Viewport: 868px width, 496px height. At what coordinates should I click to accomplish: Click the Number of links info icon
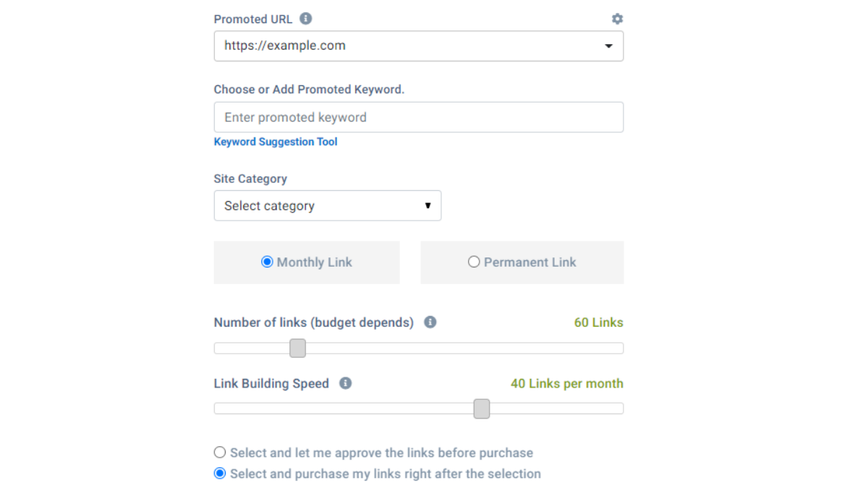click(x=430, y=322)
